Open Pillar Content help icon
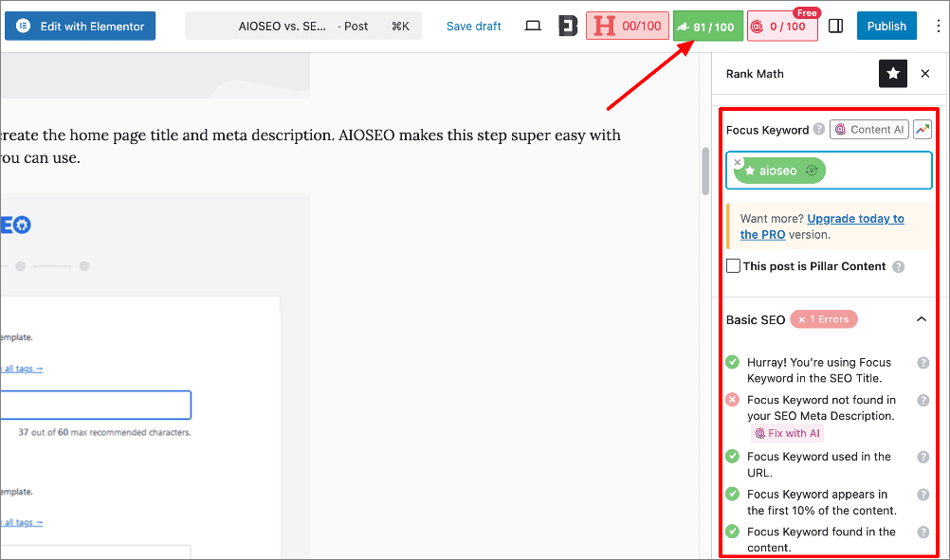Viewport: 950px width, 560px height. click(x=899, y=266)
